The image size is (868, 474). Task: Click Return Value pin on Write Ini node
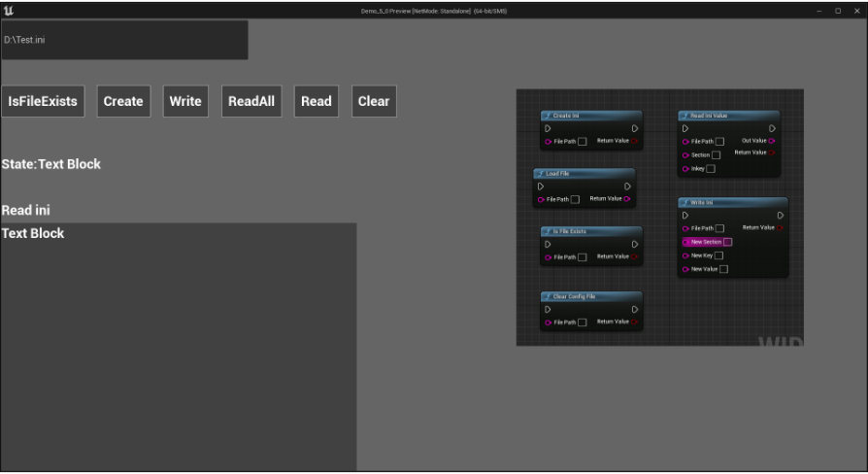point(780,227)
